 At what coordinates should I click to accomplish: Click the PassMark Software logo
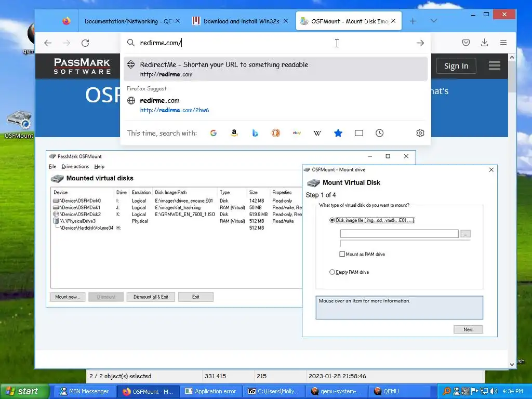coord(82,66)
